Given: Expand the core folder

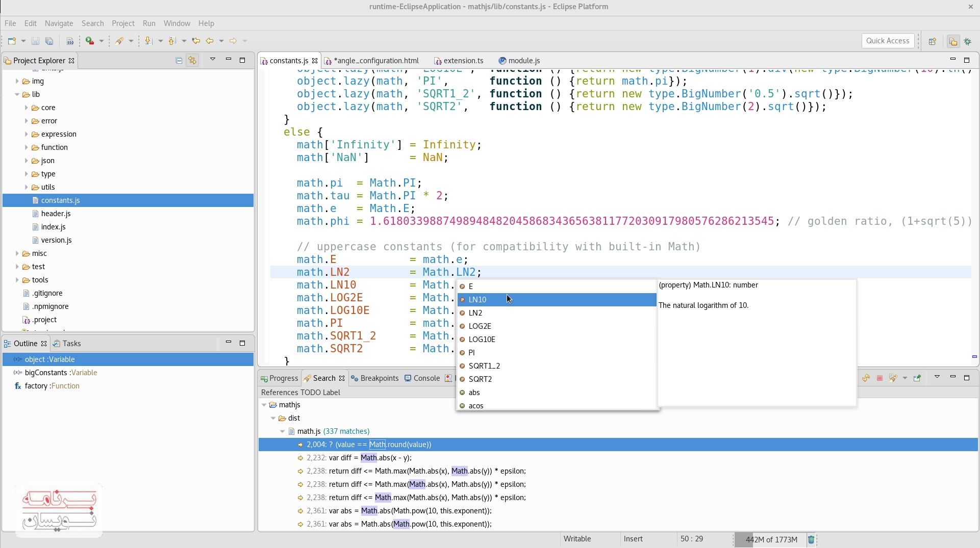Looking at the screenshot, I should click(x=27, y=108).
